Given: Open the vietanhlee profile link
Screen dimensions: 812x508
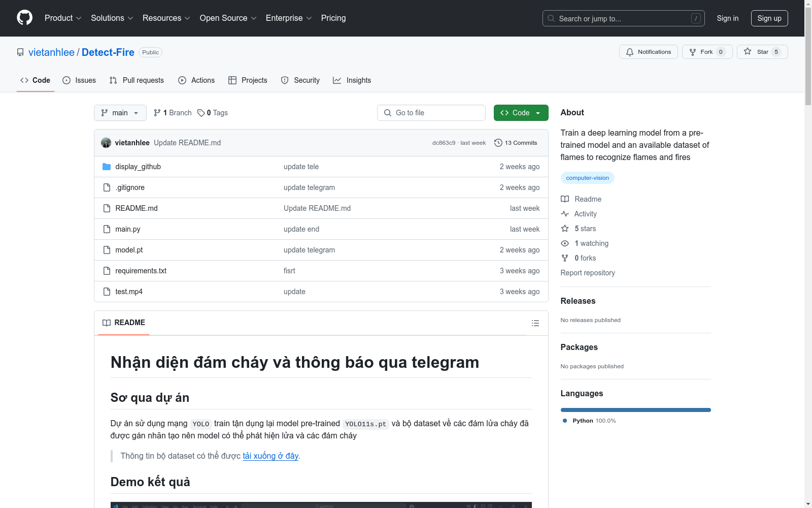Looking at the screenshot, I should click(x=51, y=52).
